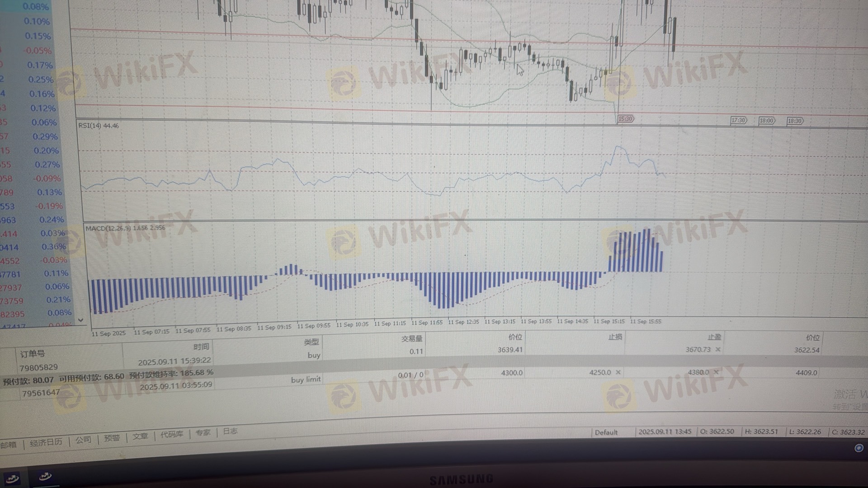868x488 pixels.
Task: Open the second MetaTrader taskbar icon
Action: 45,476
